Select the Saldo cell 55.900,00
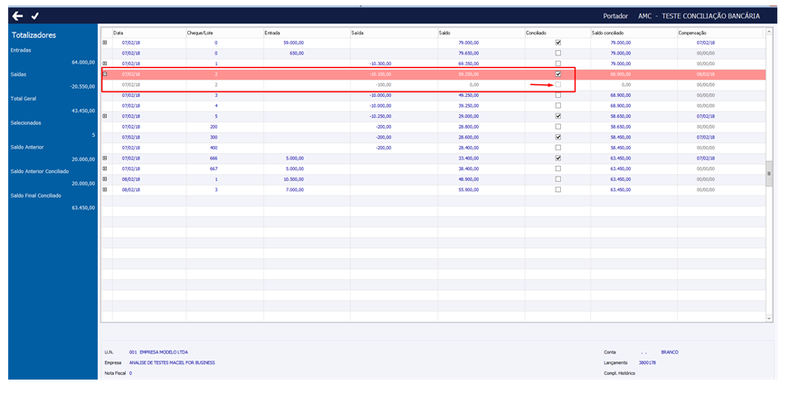This screenshot has height=405, width=800. coord(468,190)
